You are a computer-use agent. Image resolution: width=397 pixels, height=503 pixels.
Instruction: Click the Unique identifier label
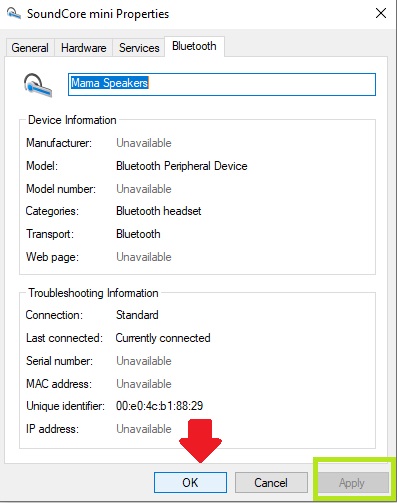tap(65, 406)
